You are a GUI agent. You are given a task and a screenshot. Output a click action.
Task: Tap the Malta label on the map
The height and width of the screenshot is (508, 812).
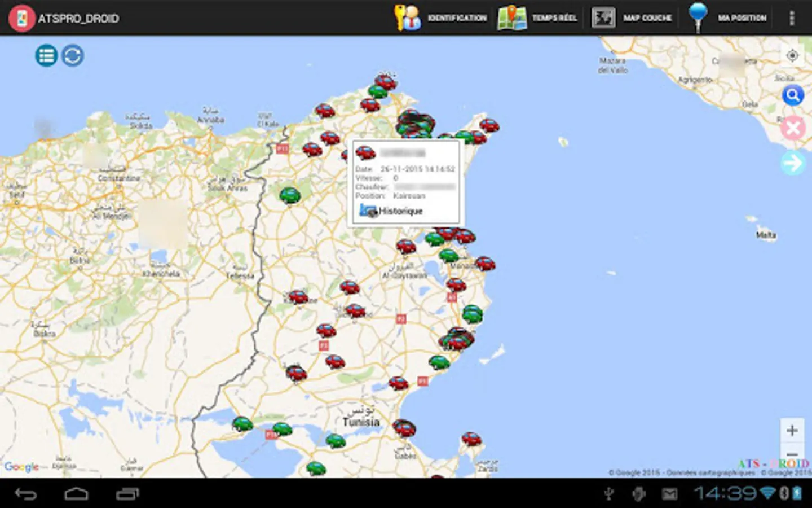tap(766, 235)
